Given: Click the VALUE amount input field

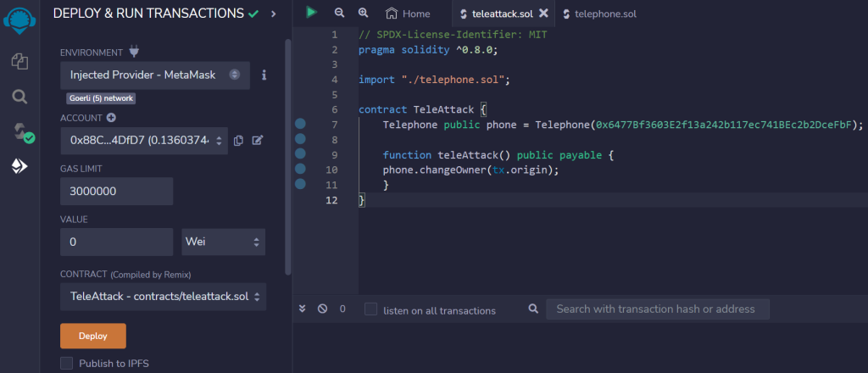Looking at the screenshot, I should (x=117, y=242).
